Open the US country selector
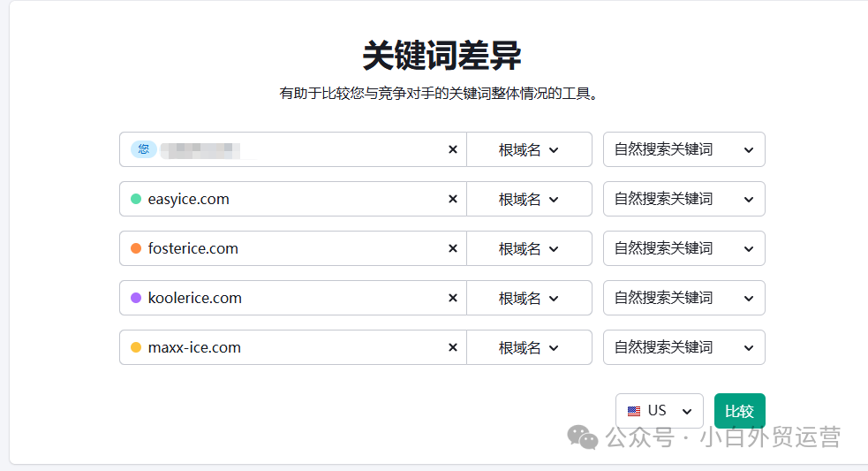The image size is (868, 471). point(660,411)
